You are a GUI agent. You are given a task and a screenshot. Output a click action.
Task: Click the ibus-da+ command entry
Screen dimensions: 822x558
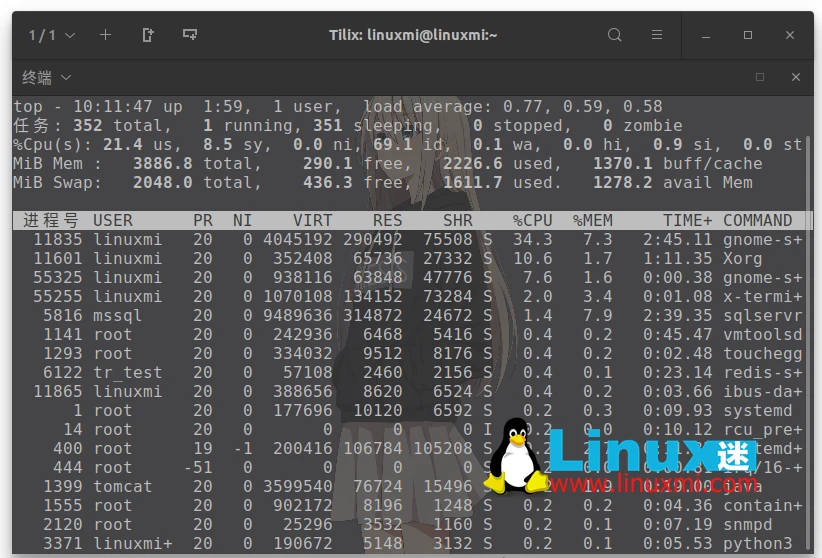tap(763, 392)
